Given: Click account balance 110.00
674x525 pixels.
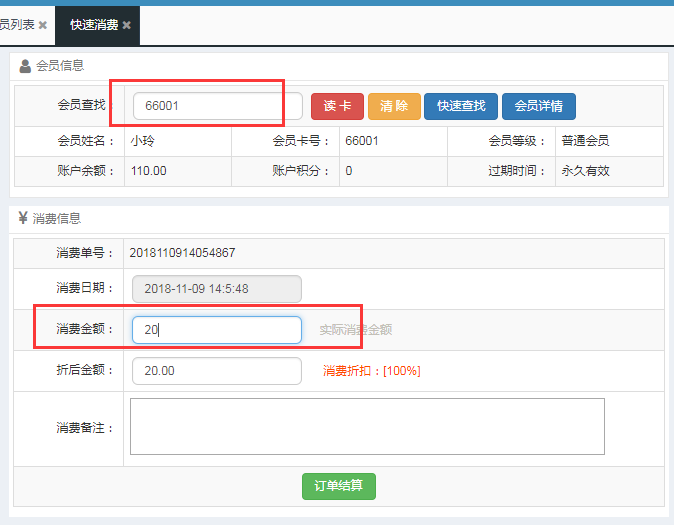Looking at the screenshot, I should 148,171.
